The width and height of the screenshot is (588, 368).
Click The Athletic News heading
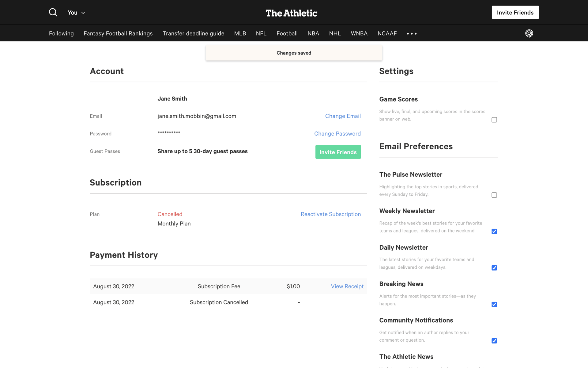[406, 357]
